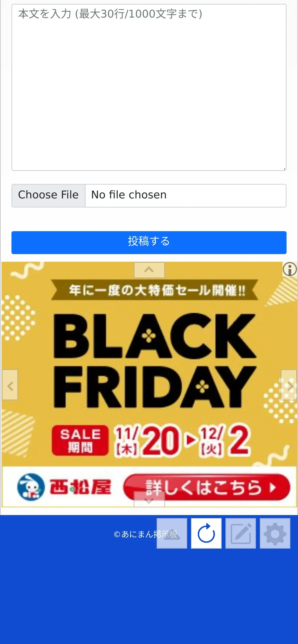Collapse the ad using top up chevron
This screenshot has width=298, height=644.
pos(149,270)
